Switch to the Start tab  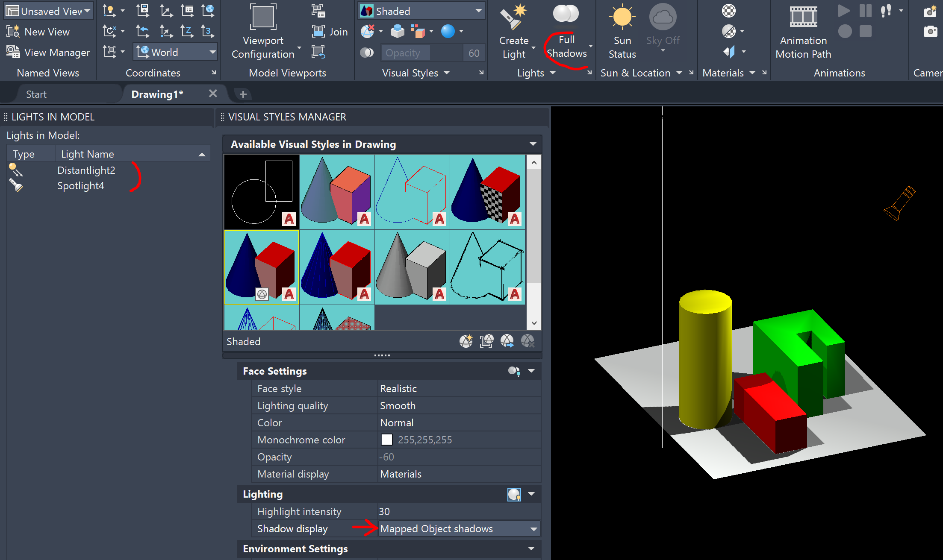[36, 94]
